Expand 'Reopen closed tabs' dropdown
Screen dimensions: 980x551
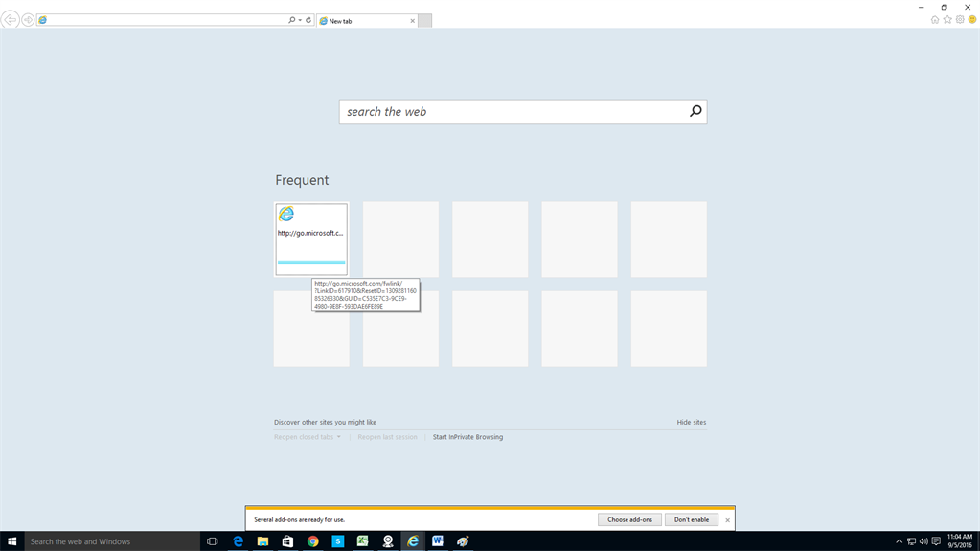click(308, 437)
